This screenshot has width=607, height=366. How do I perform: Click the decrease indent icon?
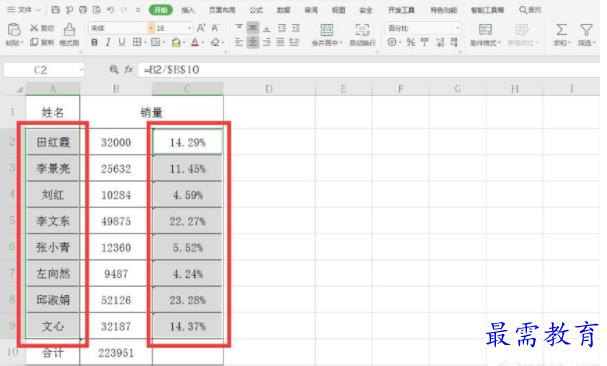(x=282, y=27)
